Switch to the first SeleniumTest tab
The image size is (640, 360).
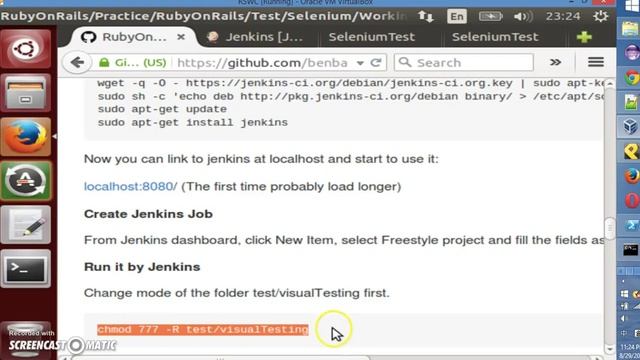point(371,37)
